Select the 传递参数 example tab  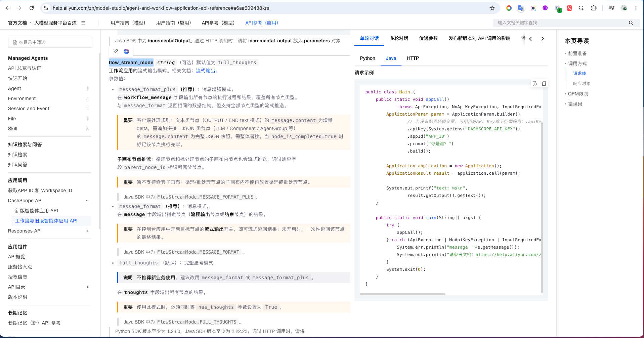point(428,38)
